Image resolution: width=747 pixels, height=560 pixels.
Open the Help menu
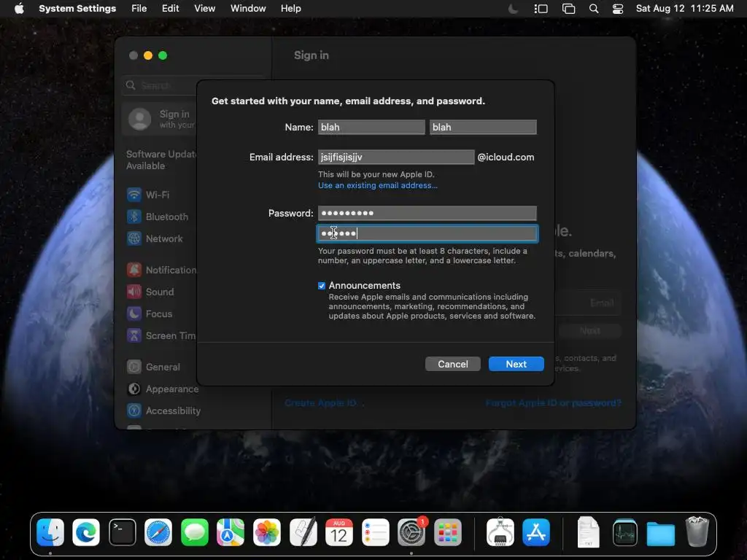click(x=290, y=9)
